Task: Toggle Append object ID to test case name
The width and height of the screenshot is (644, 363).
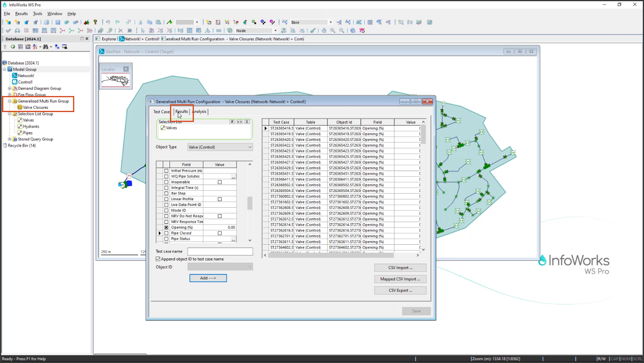Action: click(158, 259)
